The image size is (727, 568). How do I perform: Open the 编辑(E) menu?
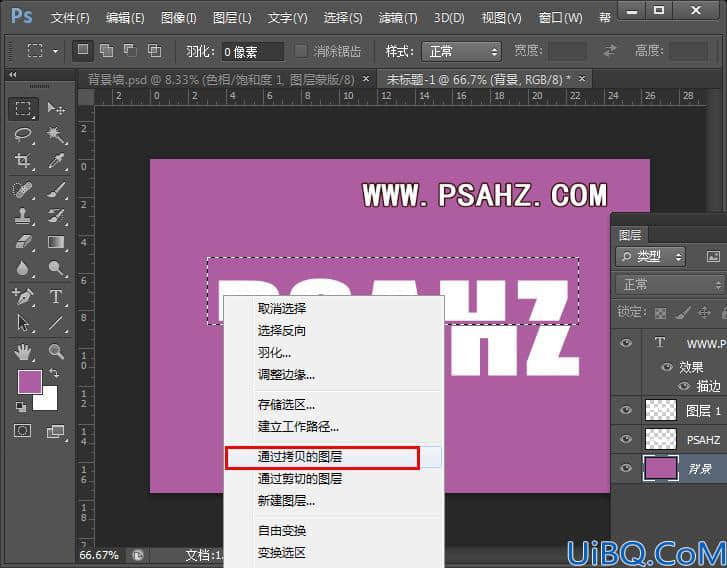[125, 18]
